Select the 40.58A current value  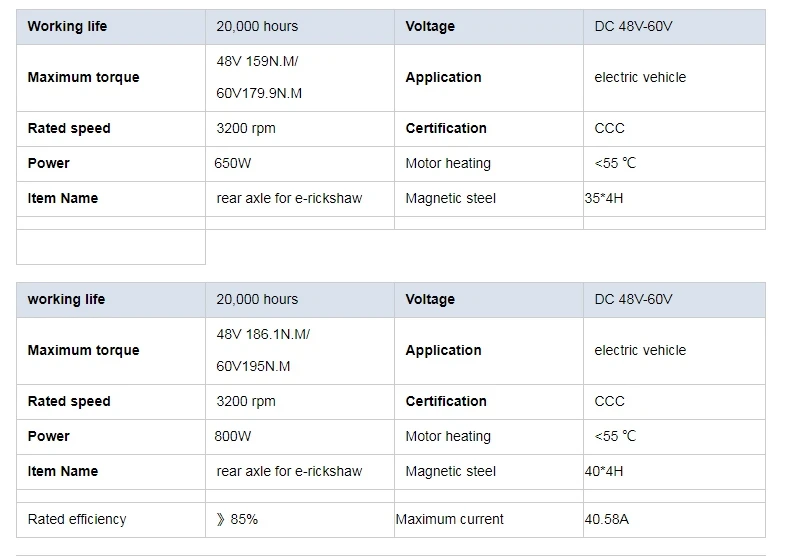pos(609,519)
